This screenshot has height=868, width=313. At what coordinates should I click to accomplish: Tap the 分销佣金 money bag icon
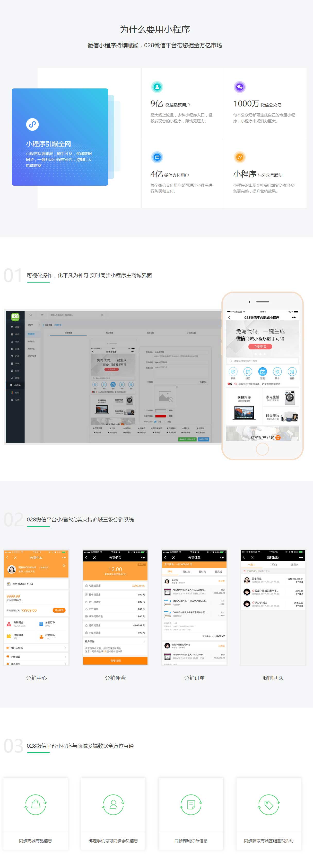(9, 624)
